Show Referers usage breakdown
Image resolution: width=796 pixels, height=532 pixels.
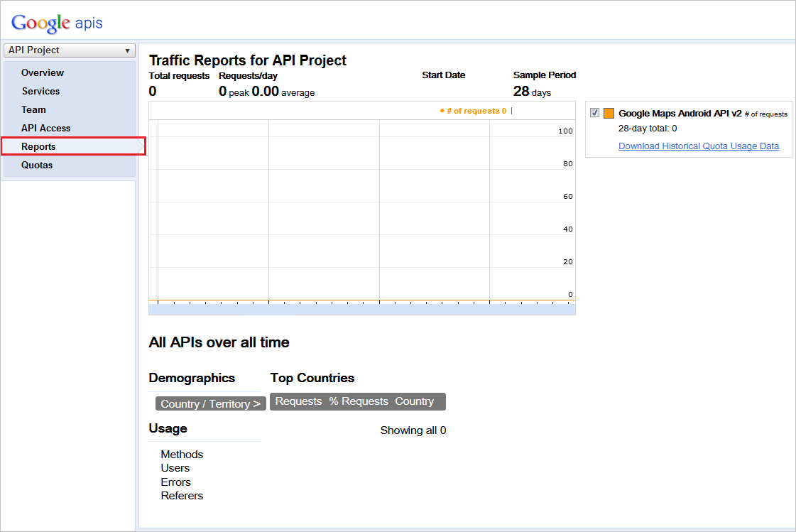pos(182,496)
